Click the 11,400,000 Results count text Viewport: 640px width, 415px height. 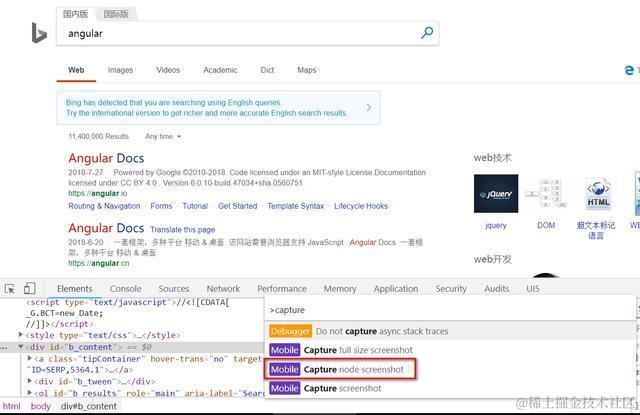[98, 136]
